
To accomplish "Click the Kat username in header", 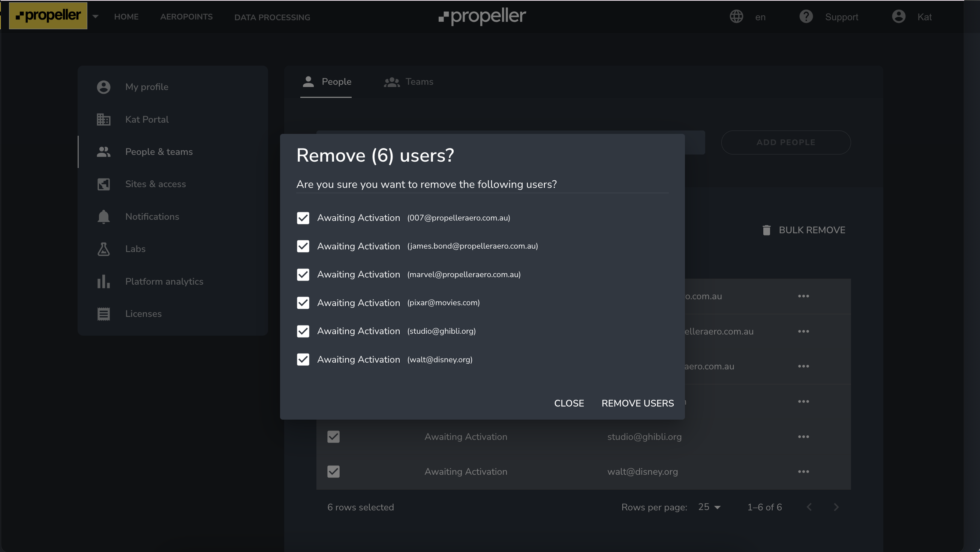I will pyautogui.click(x=924, y=17).
